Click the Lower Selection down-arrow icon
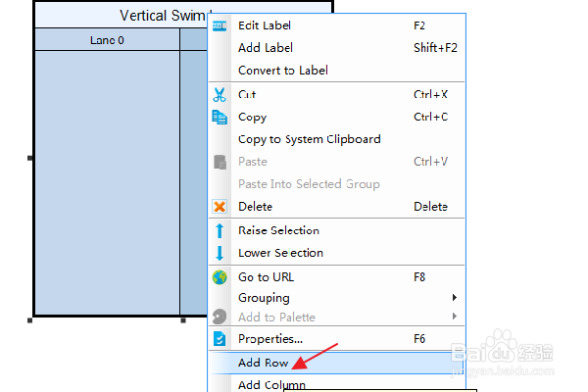The height and width of the screenshot is (392, 588). tap(220, 253)
